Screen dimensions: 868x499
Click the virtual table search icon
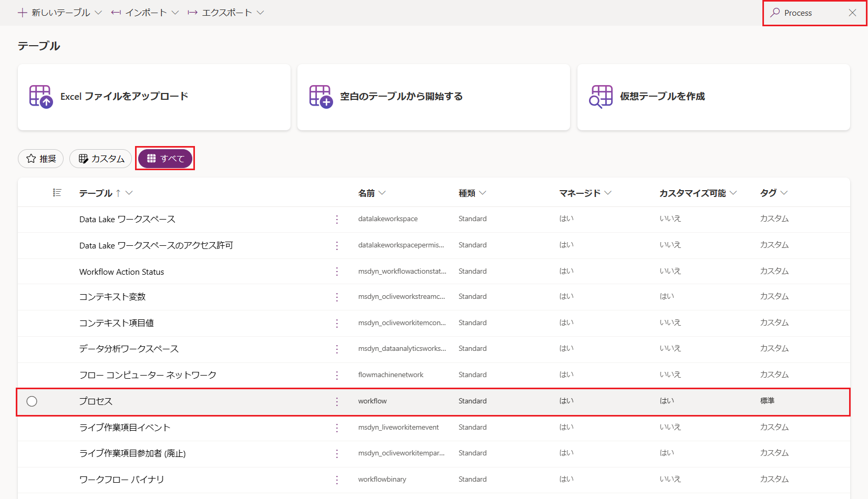pos(601,97)
